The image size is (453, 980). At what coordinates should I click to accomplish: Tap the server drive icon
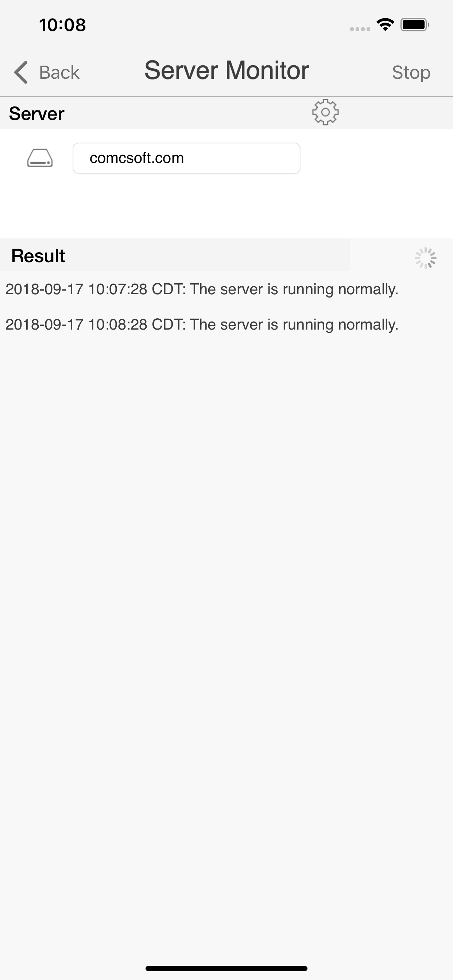(40, 158)
